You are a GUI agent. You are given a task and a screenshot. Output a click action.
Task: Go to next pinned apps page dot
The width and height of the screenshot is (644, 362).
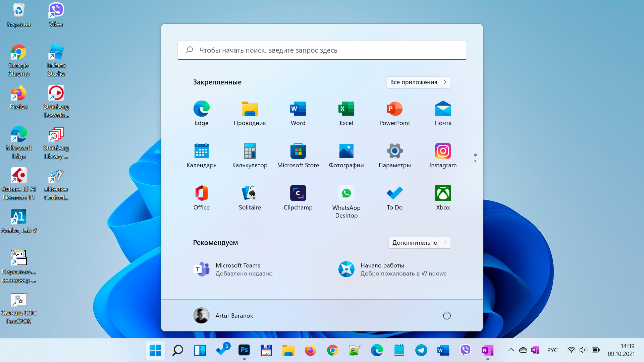pos(475,161)
